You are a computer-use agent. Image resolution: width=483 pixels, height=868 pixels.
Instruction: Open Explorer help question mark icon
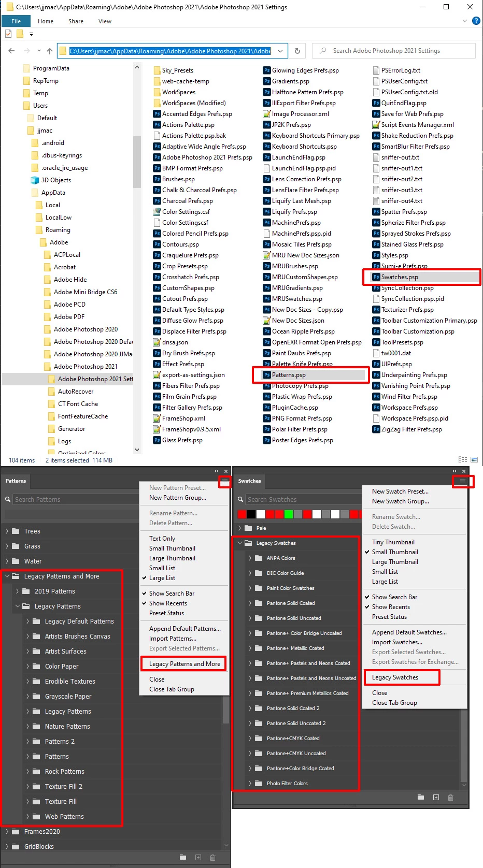[476, 21]
